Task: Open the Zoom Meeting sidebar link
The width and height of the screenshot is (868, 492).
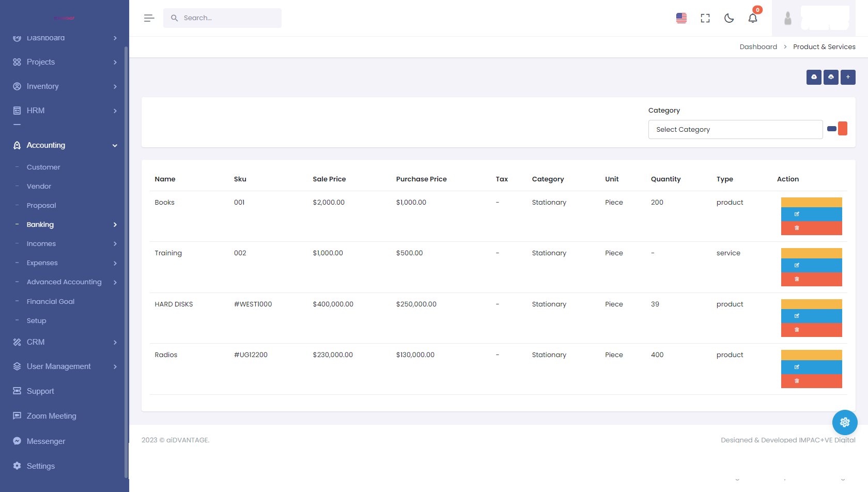Action: pyautogui.click(x=51, y=416)
